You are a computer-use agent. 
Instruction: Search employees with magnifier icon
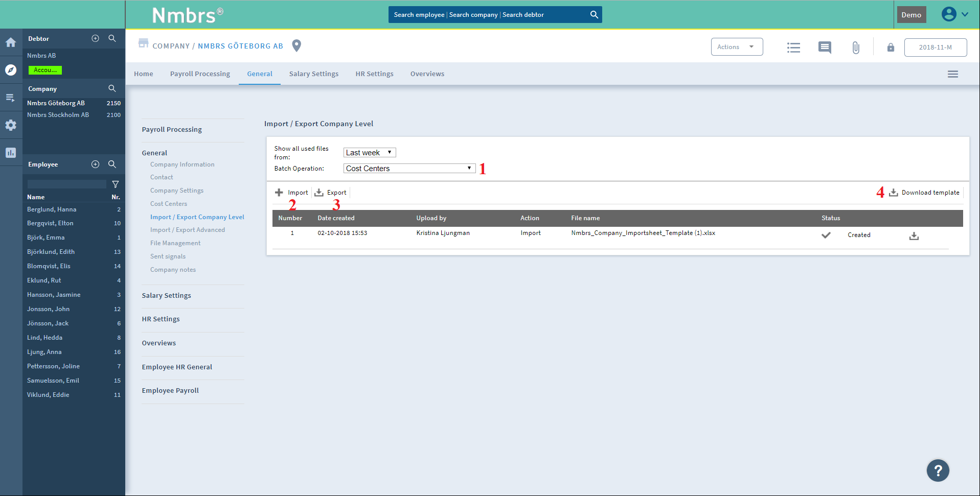pos(112,164)
